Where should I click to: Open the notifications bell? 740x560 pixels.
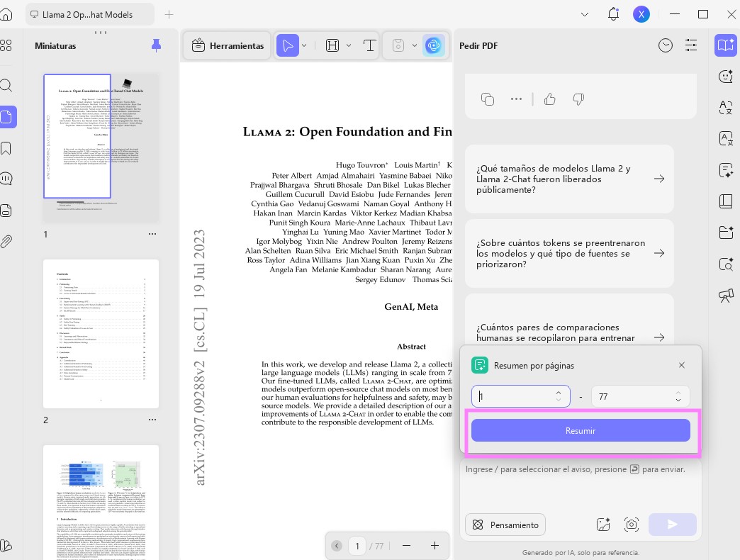(x=613, y=14)
